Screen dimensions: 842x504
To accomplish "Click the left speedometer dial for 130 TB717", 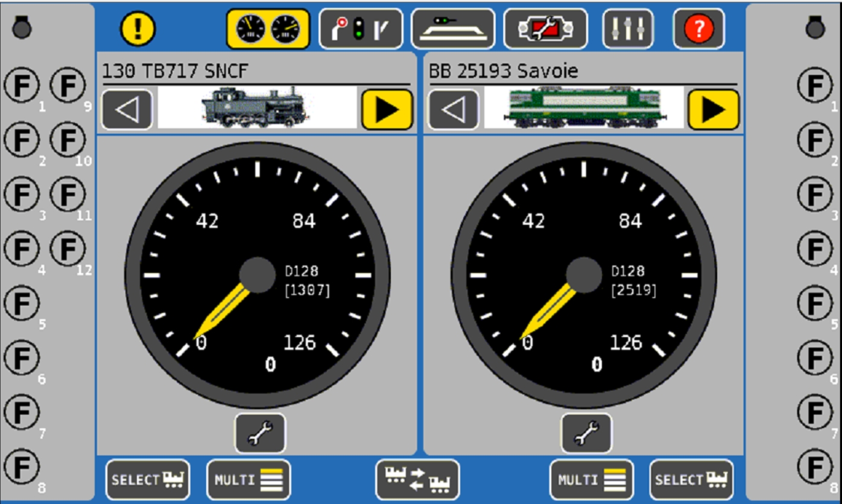I will point(258,275).
